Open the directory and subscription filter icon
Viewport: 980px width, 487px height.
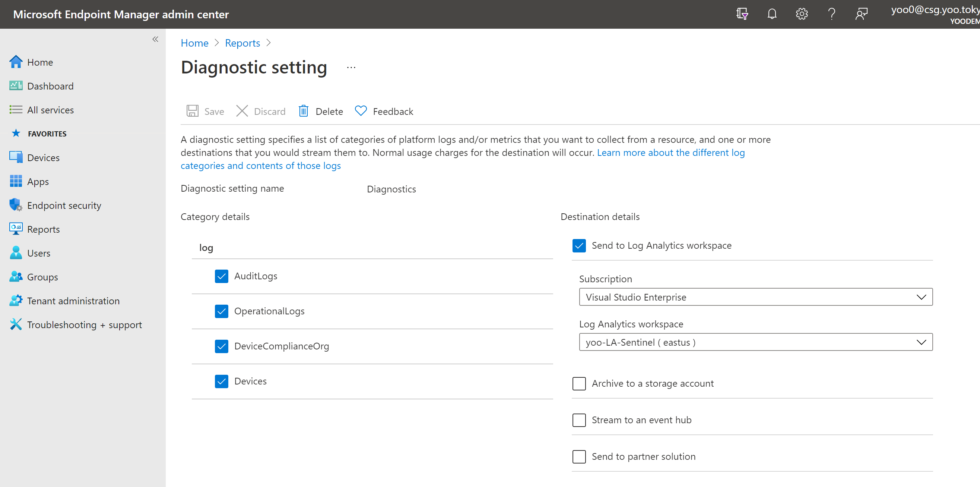742,14
